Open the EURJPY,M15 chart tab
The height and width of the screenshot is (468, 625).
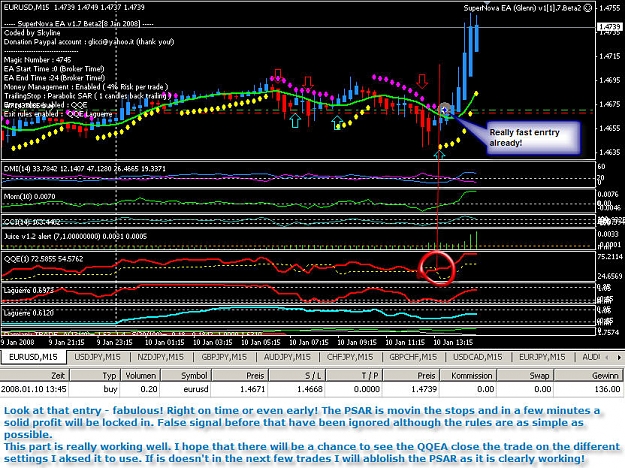tap(542, 357)
